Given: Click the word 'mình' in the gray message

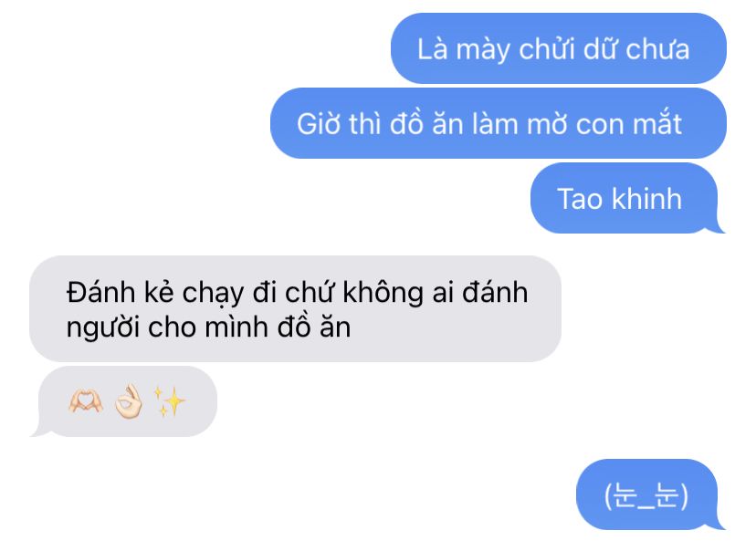Looking at the screenshot, I should point(236,327).
